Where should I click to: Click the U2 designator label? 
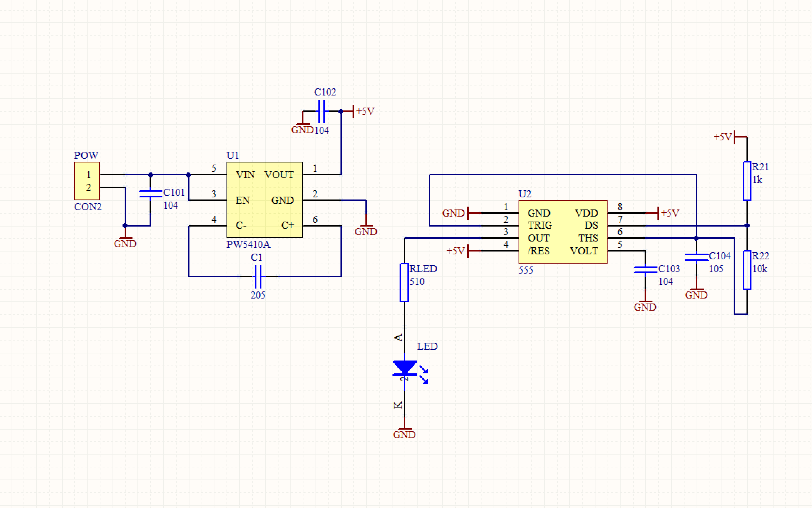[525, 194]
